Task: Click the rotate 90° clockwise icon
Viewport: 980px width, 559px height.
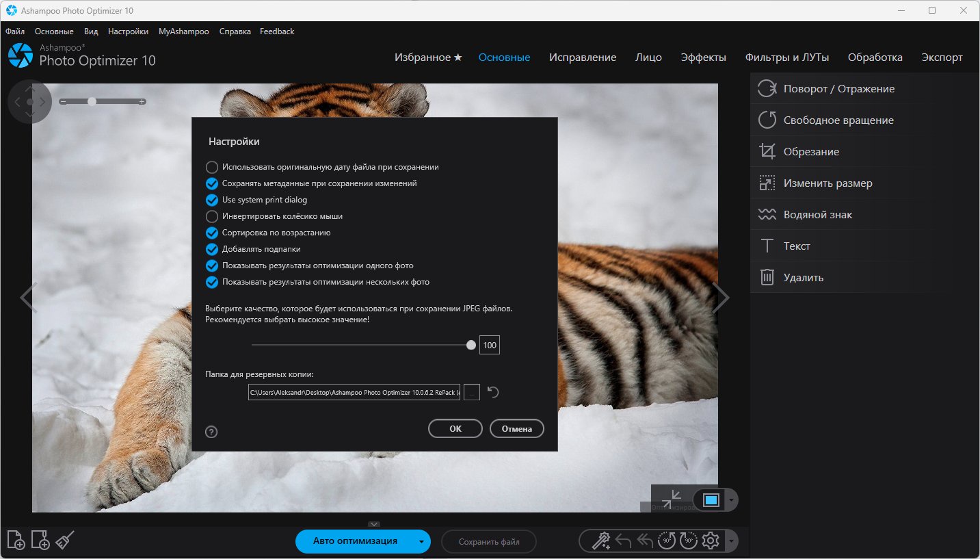Action: (688, 541)
